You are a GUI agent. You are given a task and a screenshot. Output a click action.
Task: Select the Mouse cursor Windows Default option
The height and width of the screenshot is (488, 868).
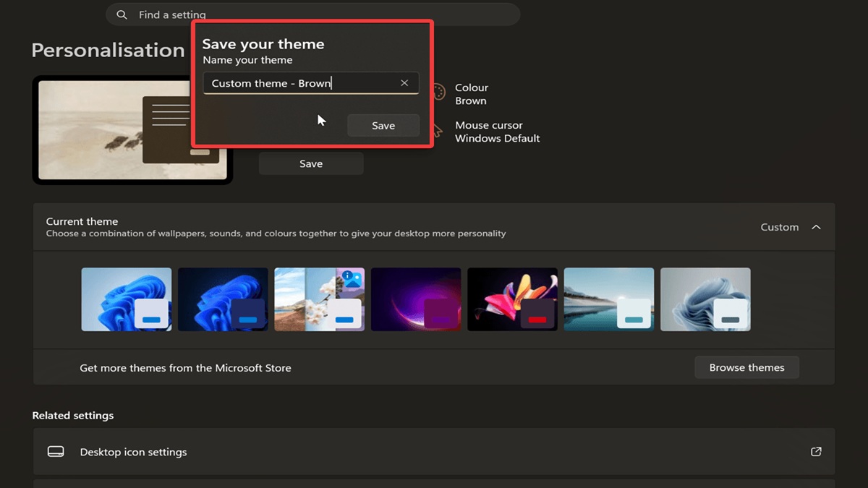[497, 132]
